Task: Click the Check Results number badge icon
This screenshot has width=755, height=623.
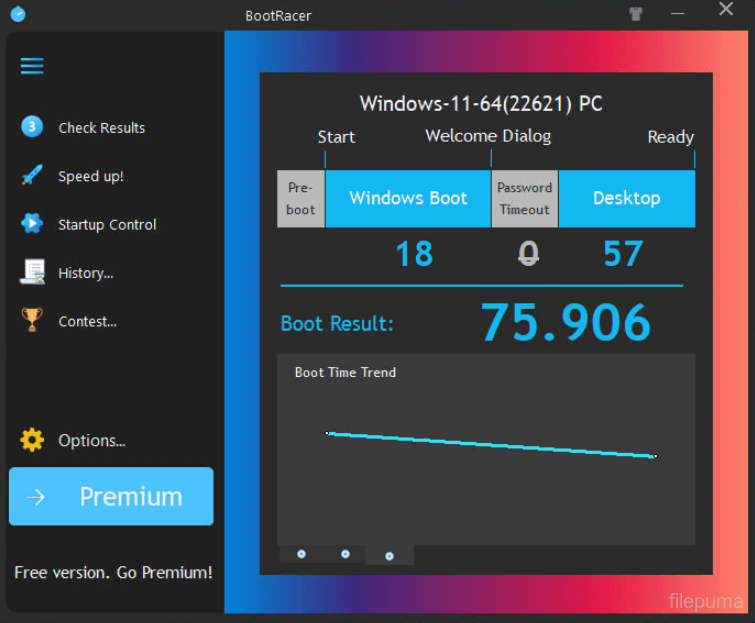Action: 32,127
